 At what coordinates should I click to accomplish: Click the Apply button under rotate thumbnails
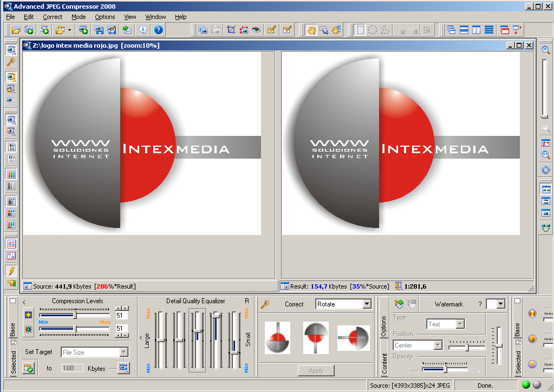[316, 370]
